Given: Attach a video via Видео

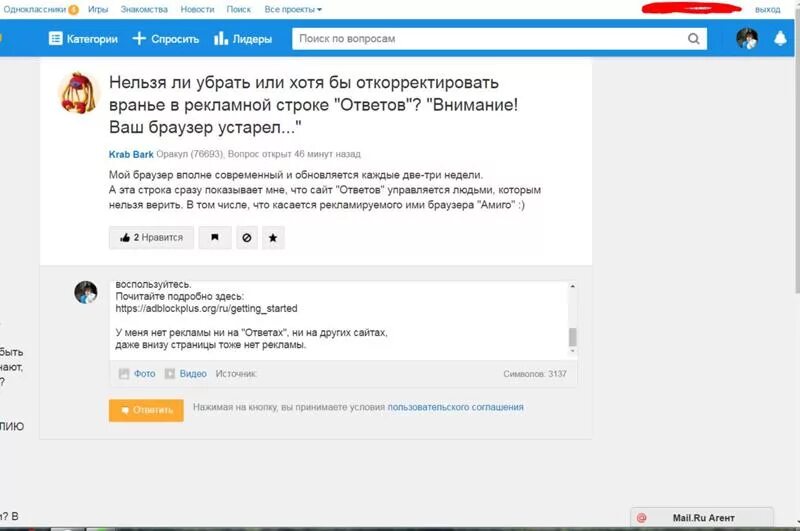Looking at the screenshot, I should (x=186, y=374).
